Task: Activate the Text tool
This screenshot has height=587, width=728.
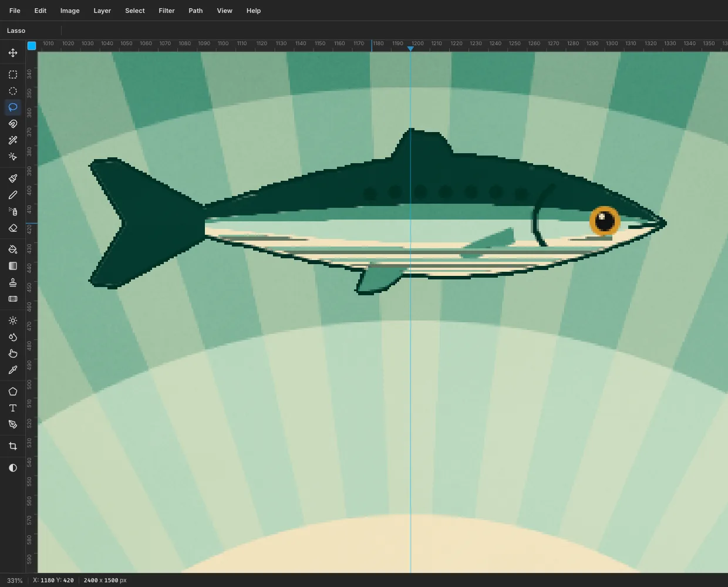Action: click(13, 408)
